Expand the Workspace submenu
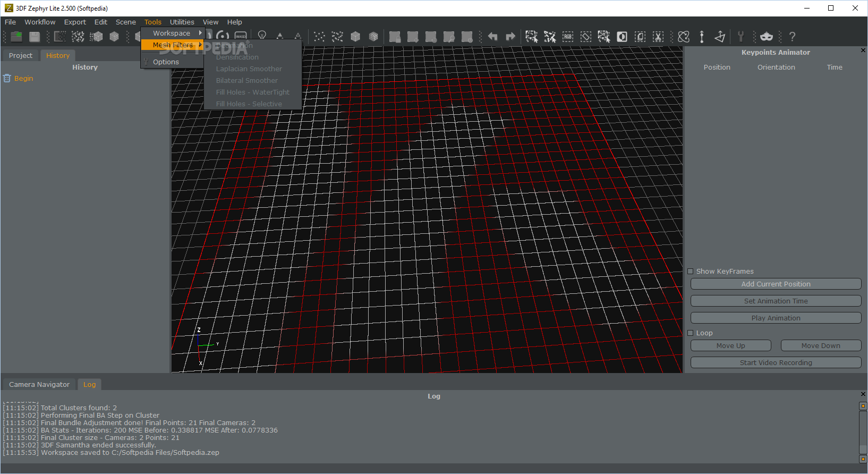This screenshot has width=868, height=474. (x=172, y=33)
